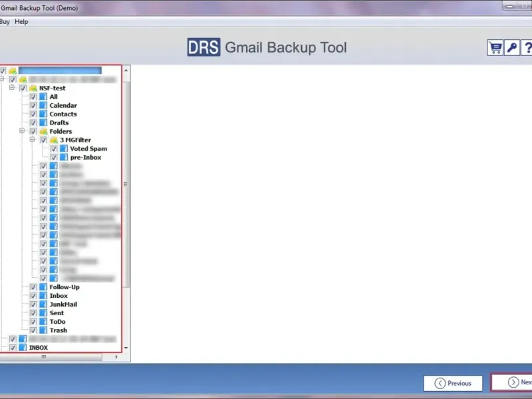Toggle the Contacts checkbox
This screenshot has height=399, width=532.
coord(33,114)
